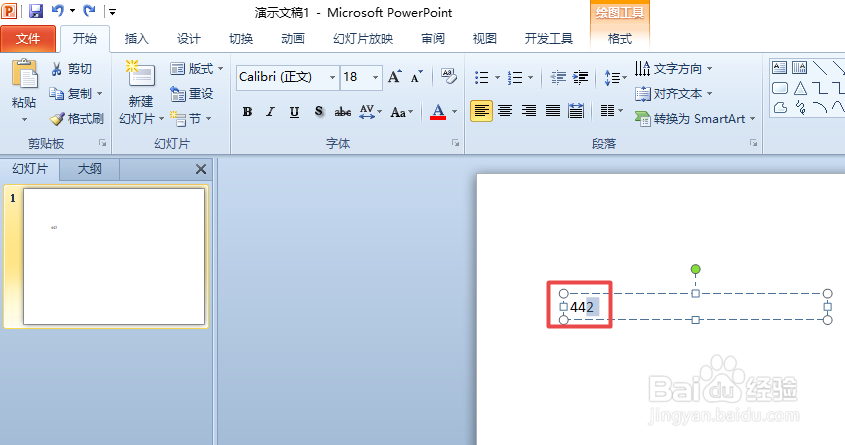Viewport: 845px width, 445px height.
Task: Click the Decrease List Level icon
Action: coord(558,78)
